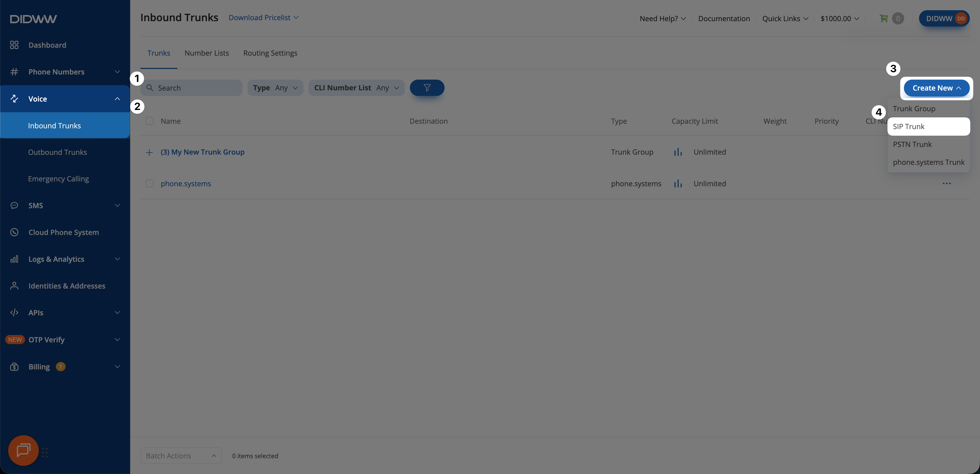This screenshot has height=474, width=980.
Task: Click the filter funnel button
Action: 427,88
